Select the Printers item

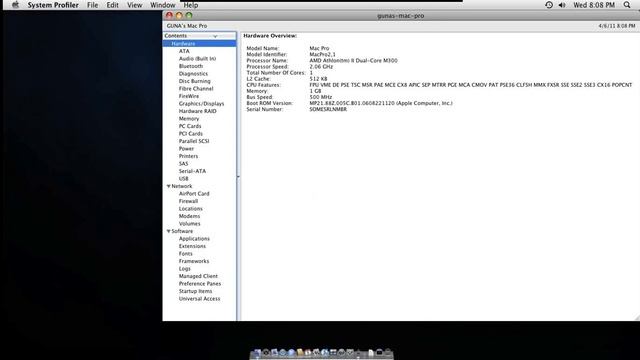188,156
